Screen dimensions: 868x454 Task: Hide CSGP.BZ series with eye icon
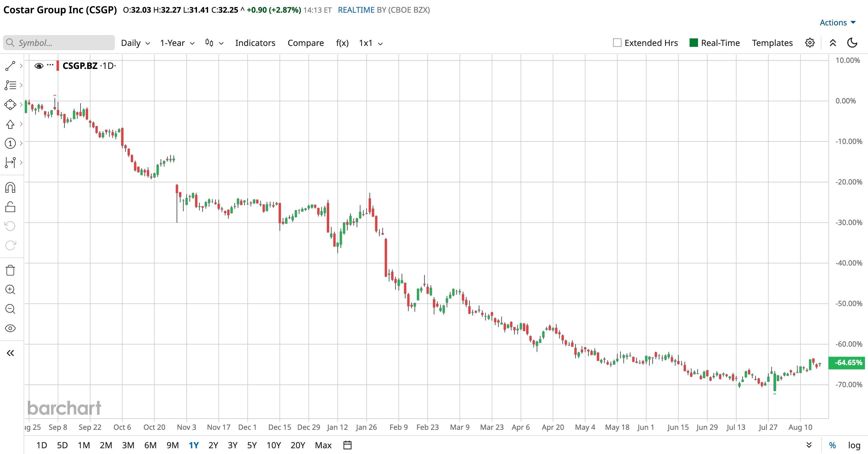pyautogui.click(x=39, y=66)
